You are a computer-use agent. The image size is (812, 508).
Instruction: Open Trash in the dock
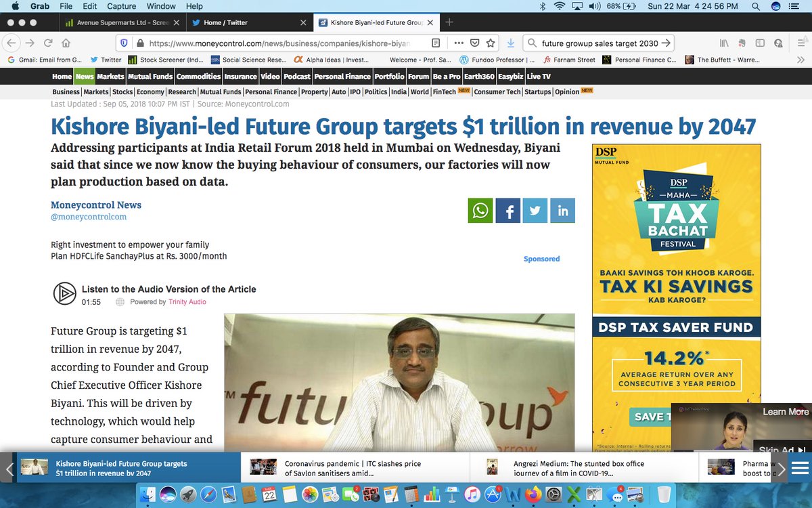pos(664,493)
